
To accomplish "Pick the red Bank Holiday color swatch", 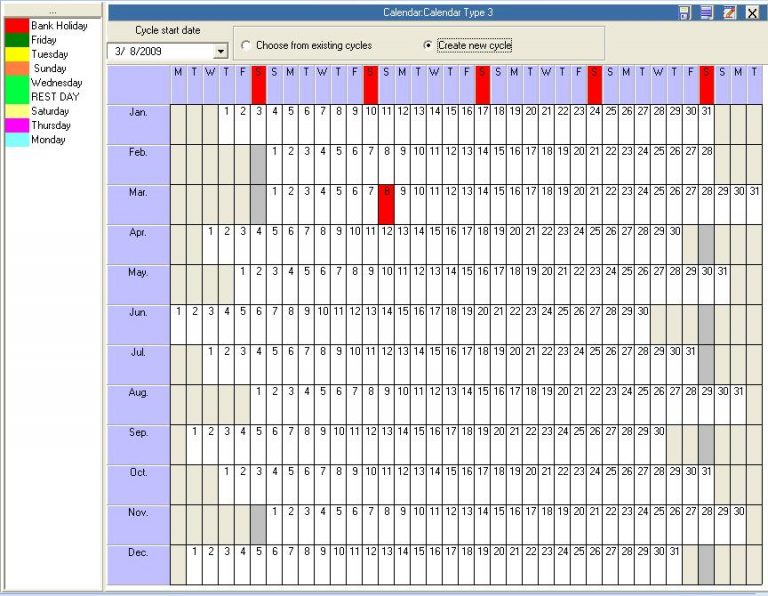I will pos(17,25).
